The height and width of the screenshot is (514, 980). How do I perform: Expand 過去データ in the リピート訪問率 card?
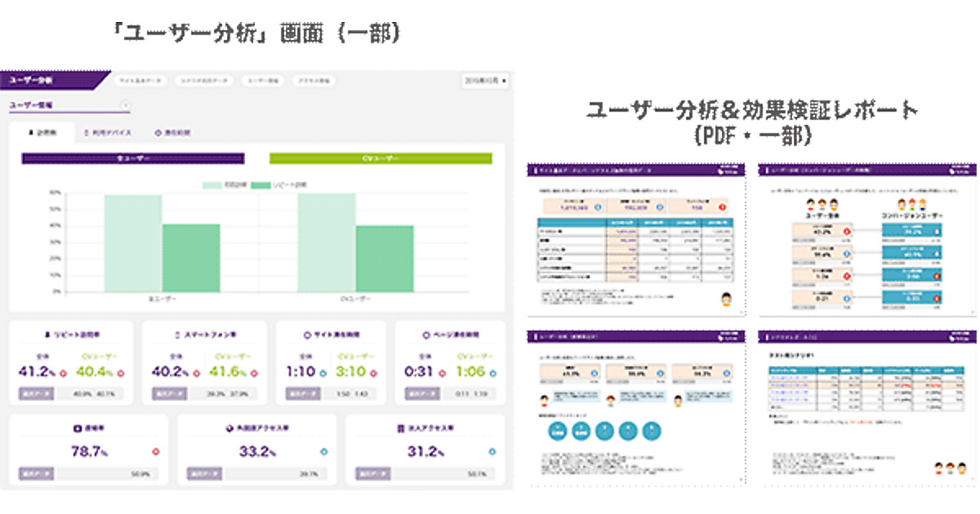37,393
